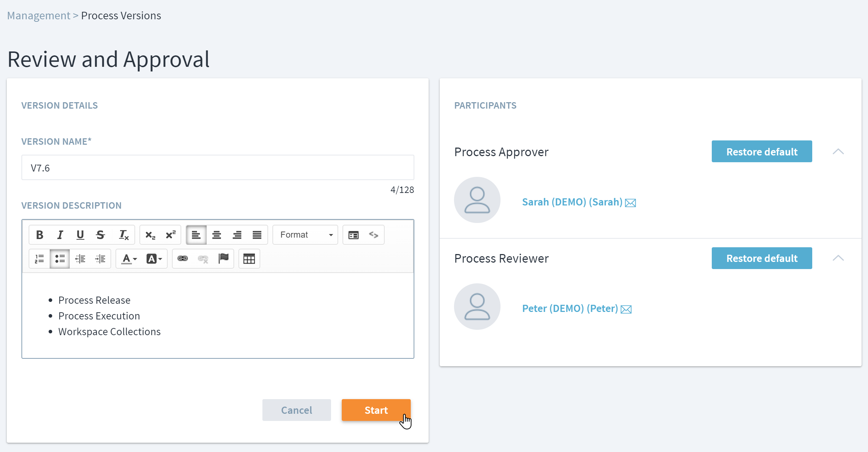Toggle numbered list formatting
Viewport: 868px width, 452px height.
tap(39, 258)
